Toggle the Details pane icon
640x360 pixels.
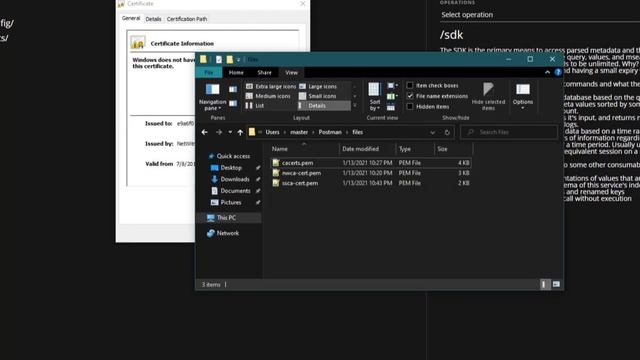(233, 103)
